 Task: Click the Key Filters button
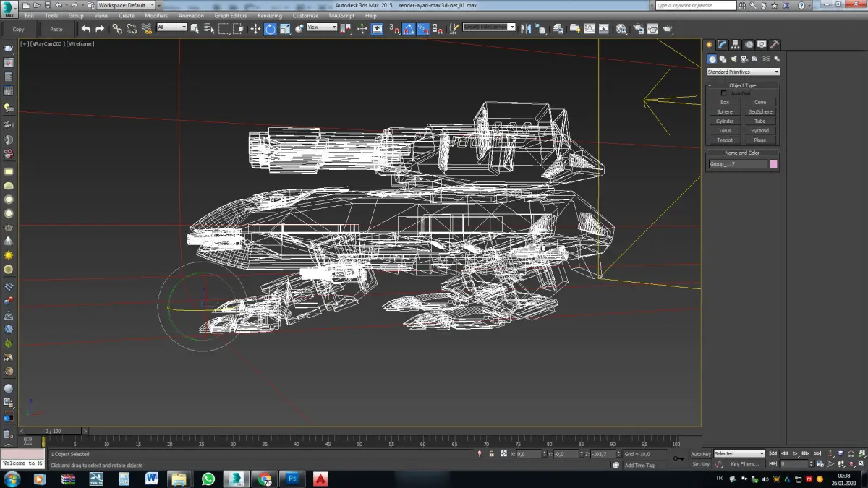coord(744,464)
